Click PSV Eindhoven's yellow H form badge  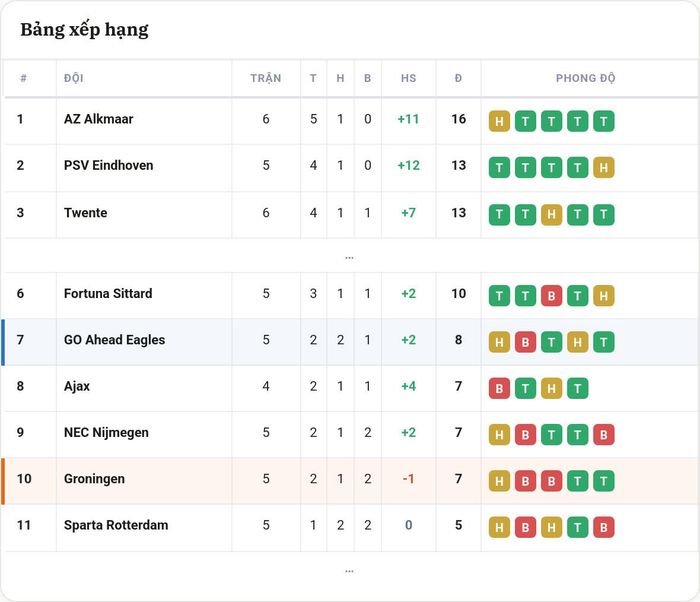604,167
